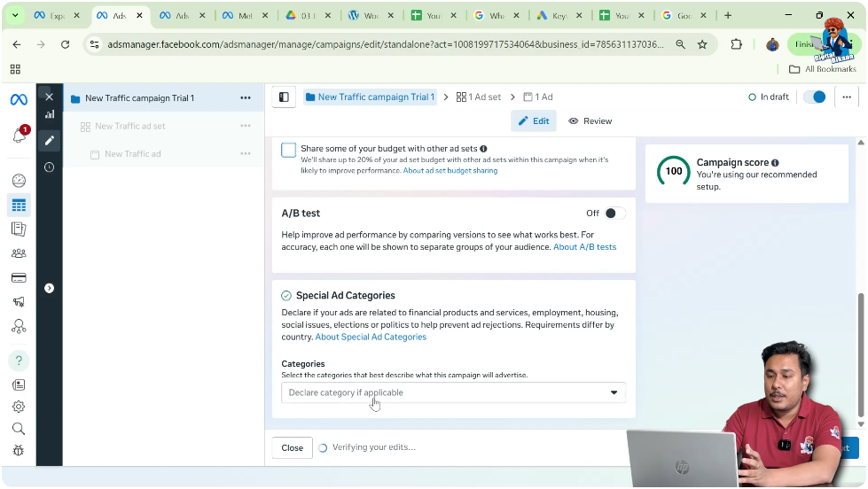
Task: Open the Audiences people icon
Action: coord(19,253)
